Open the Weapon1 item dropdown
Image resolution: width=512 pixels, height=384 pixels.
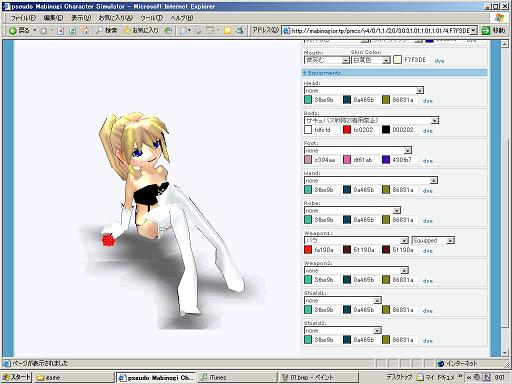pyautogui.click(x=356, y=240)
